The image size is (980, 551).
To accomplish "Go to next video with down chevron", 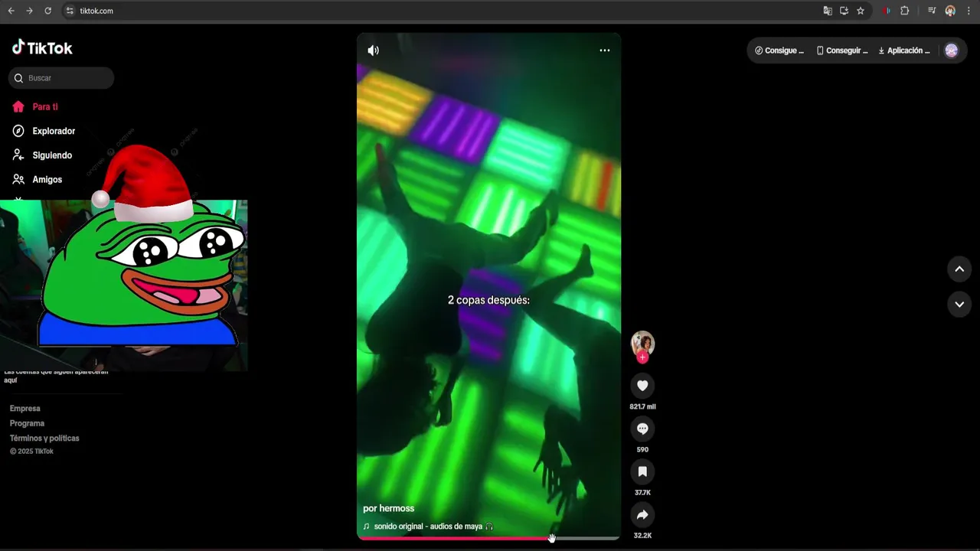I will point(959,305).
